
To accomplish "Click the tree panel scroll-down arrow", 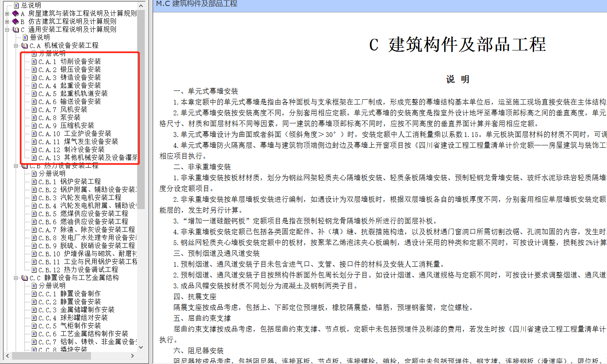I will pos(141,347).
